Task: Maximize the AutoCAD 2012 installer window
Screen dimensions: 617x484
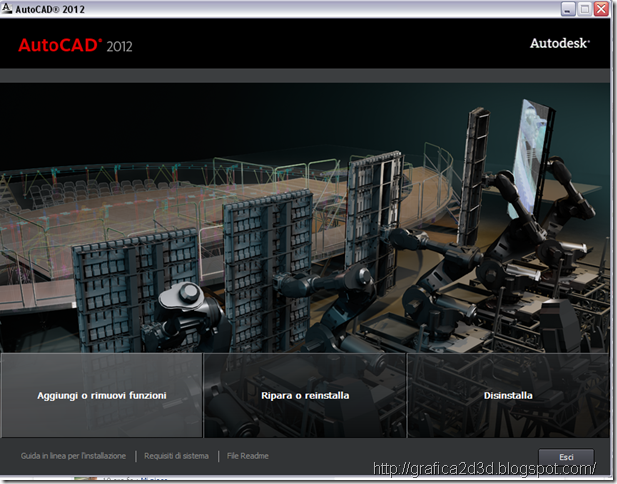Action: [x=585, y=9]
